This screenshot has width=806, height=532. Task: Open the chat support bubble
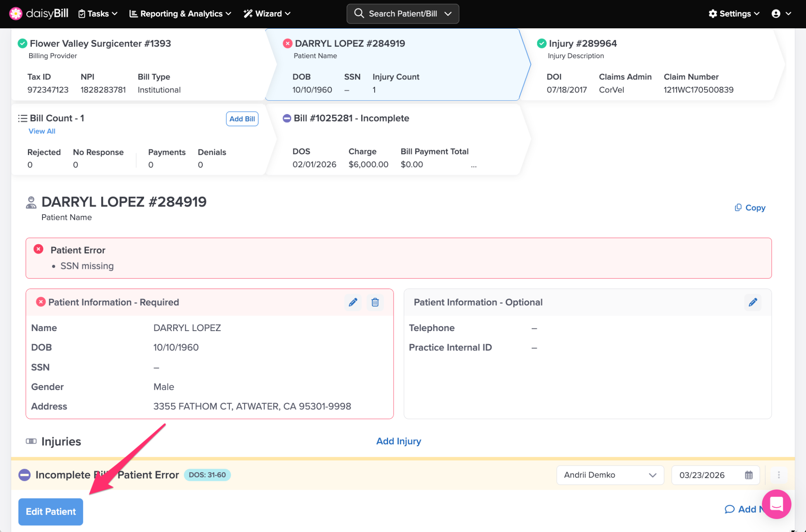pos(776,504)
